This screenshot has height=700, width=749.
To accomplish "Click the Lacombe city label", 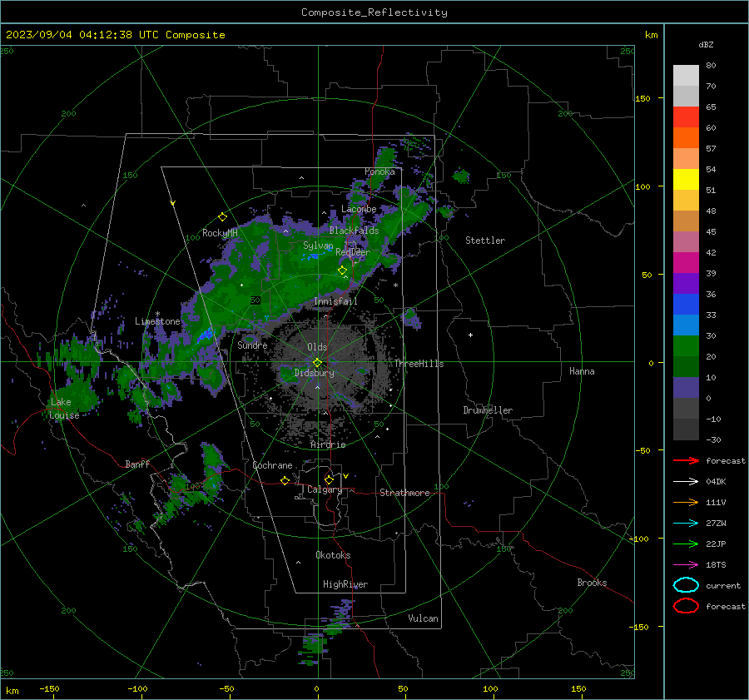I will (359, 209).
